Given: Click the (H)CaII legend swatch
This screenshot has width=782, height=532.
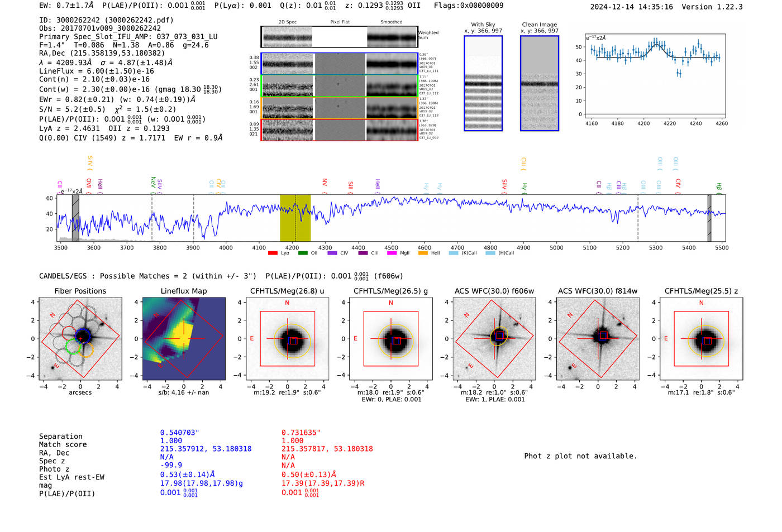Looking at the screenshot, I should click(x=490, y=253).
